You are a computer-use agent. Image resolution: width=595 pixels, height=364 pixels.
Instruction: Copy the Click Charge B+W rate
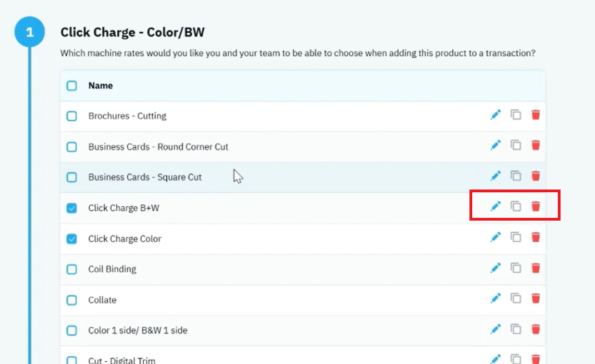pos(516,206)
